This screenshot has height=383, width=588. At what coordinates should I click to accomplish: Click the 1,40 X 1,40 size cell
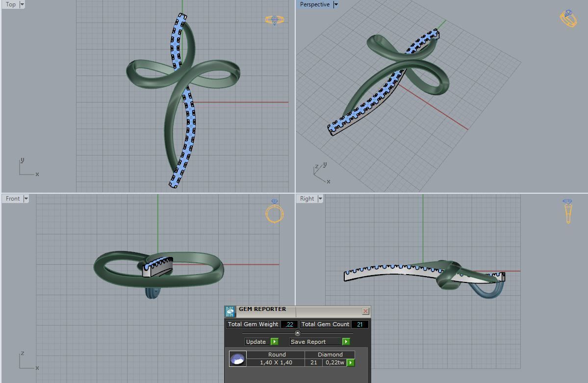coord(276,363)
